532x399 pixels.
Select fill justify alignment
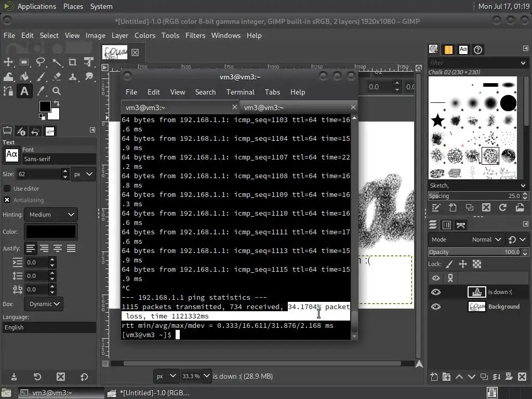point(71,248)
